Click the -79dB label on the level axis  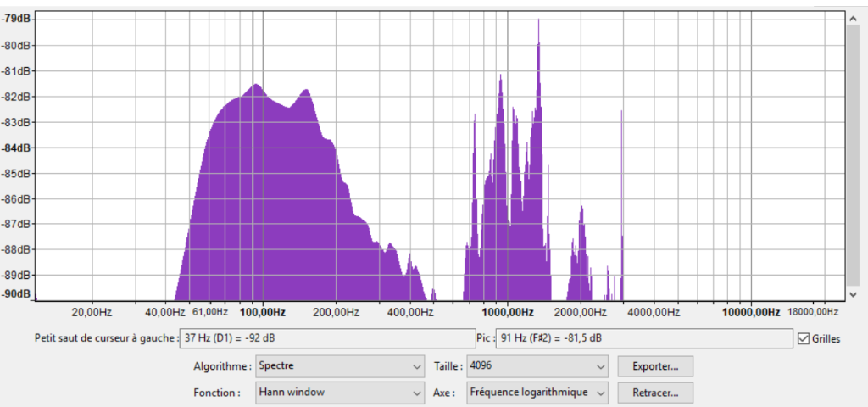[x=17, y=20]
